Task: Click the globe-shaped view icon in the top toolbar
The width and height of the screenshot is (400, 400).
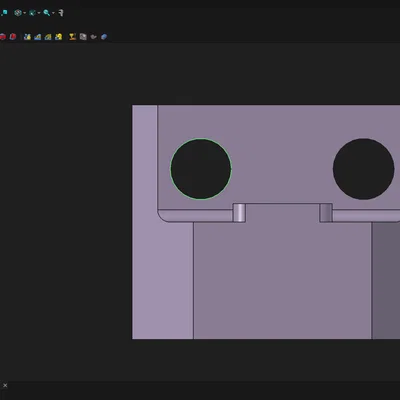Action: pyautogui.click(x=18, y=13)
